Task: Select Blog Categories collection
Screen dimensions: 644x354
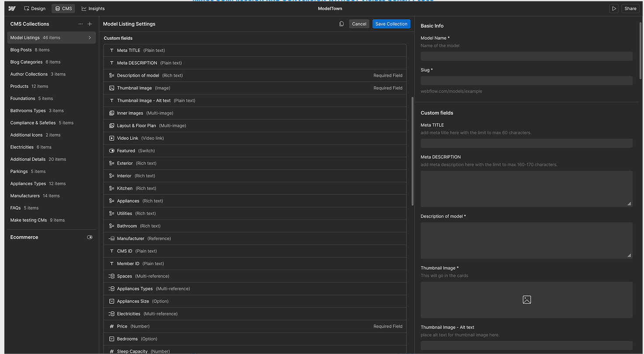Action: 52,62
